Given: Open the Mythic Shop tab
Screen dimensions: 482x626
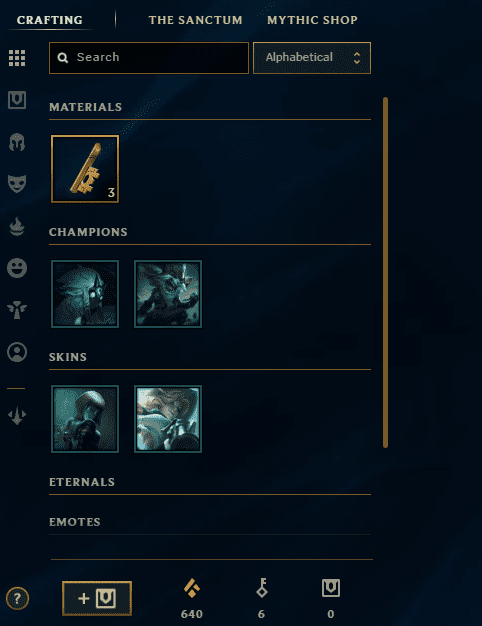Looking at the screenshot, I should [312, 20].
